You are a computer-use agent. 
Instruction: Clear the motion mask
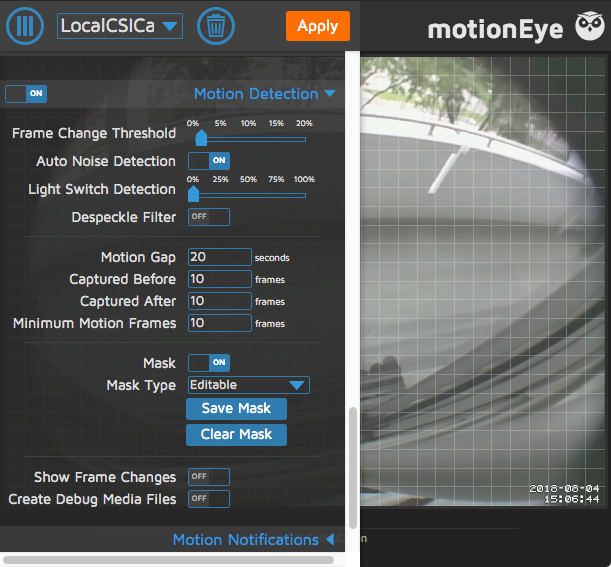click(x=236, y=435)
